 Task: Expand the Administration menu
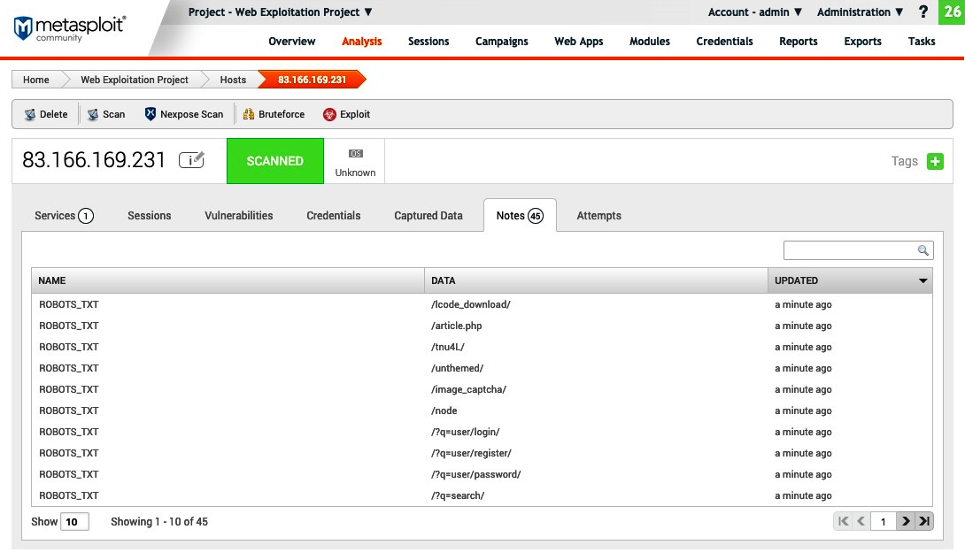tap(860, 12)
